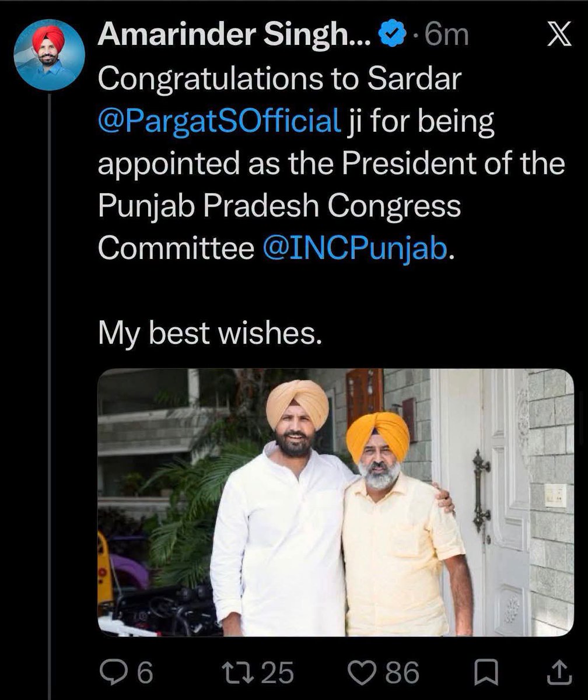588x700 pixels.
Task: Click the "Congratulations to Sardar" text line
Action: pyautogui.click(x=279, y=81)
